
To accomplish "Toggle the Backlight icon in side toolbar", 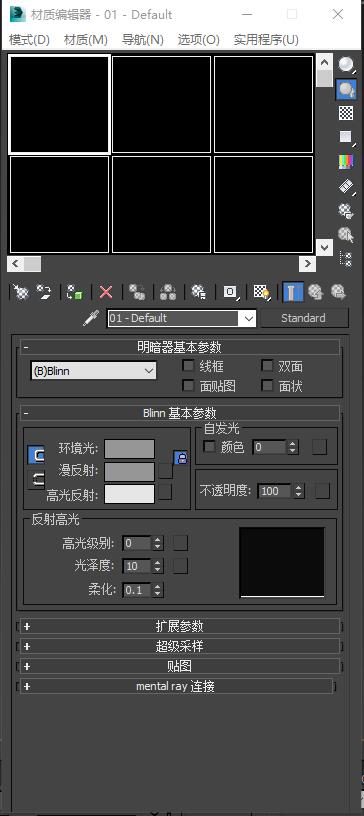I will (x=345, y=90).
